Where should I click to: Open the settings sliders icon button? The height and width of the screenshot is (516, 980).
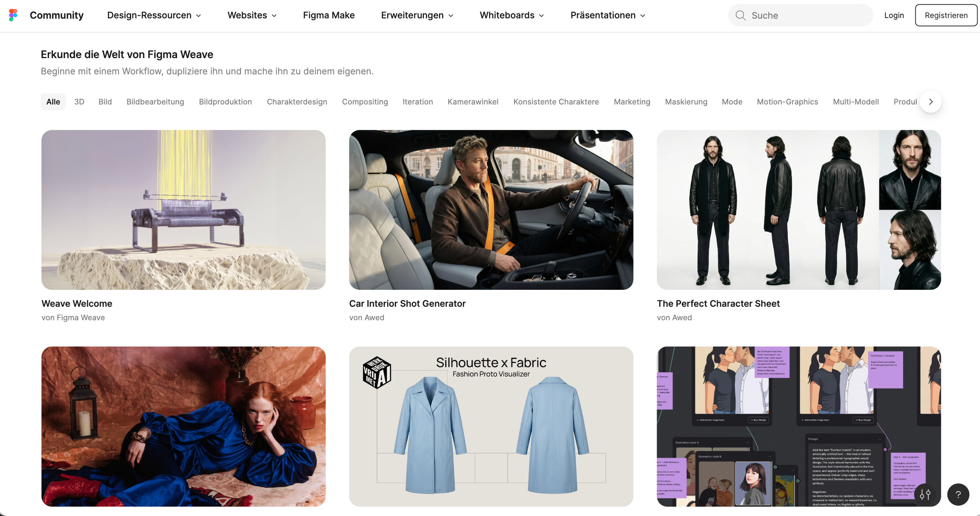(x=925, y=494)
